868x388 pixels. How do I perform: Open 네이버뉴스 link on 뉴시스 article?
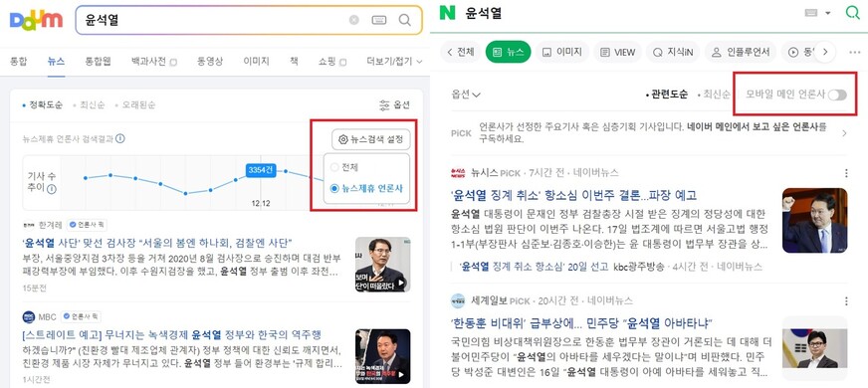click(596, 173)
